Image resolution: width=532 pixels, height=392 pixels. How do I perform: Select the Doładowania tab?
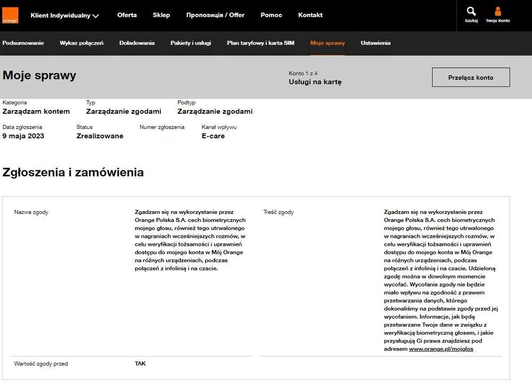pyautogui.click(x=137, y=43)
